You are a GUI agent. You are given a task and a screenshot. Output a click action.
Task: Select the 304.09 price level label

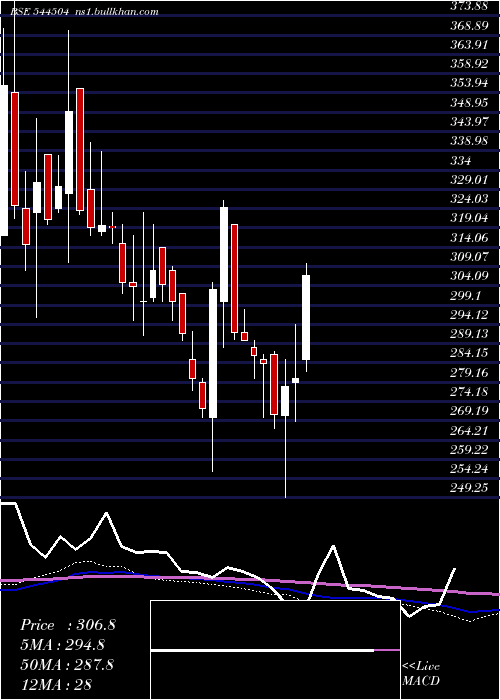point(469,276)
